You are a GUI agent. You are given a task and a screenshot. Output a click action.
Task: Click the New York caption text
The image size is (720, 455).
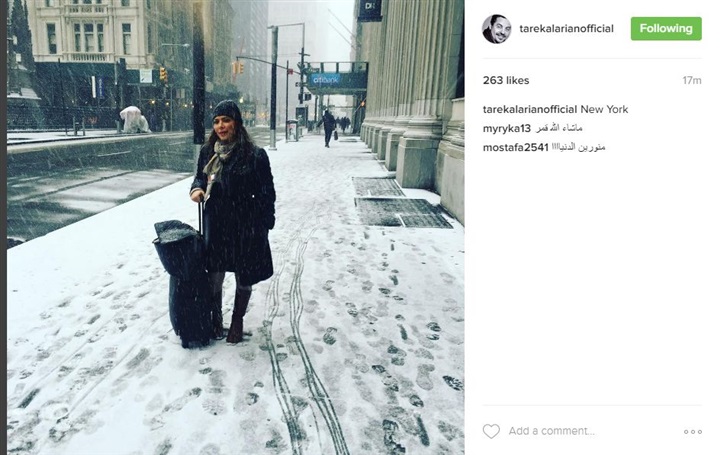point(604,109)
